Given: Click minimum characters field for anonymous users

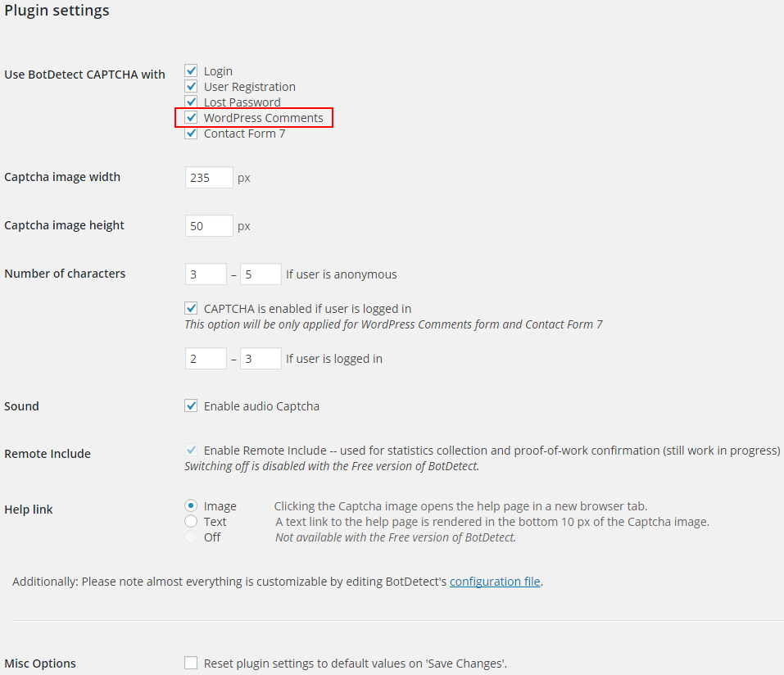Looking at the screenshot, I should click(x=206, y=274).
